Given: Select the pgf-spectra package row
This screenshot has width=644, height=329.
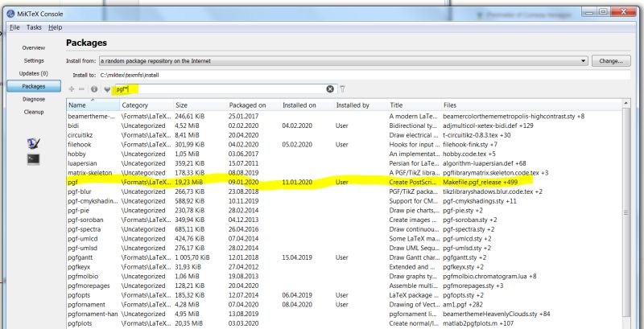Looking at the screenshot, I should pos(345,229).
